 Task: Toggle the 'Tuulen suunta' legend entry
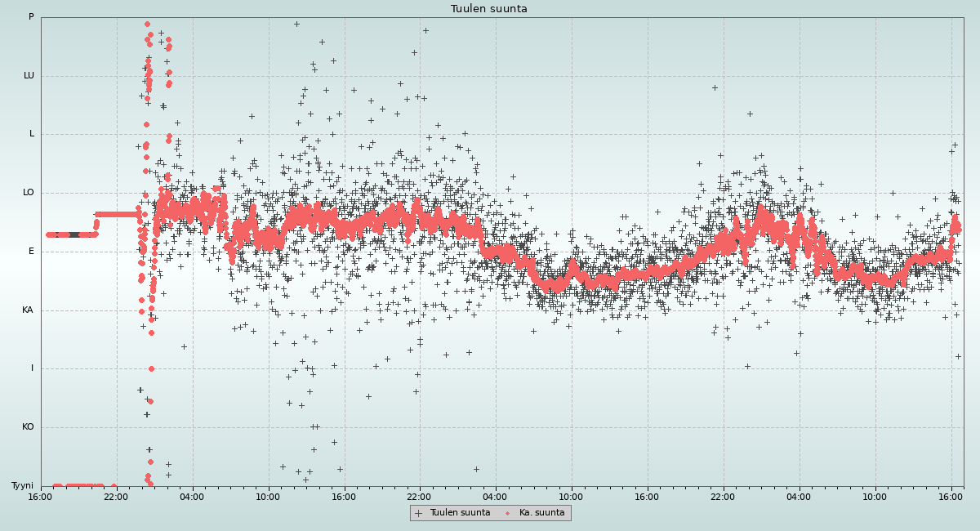(x=460, y=513)
